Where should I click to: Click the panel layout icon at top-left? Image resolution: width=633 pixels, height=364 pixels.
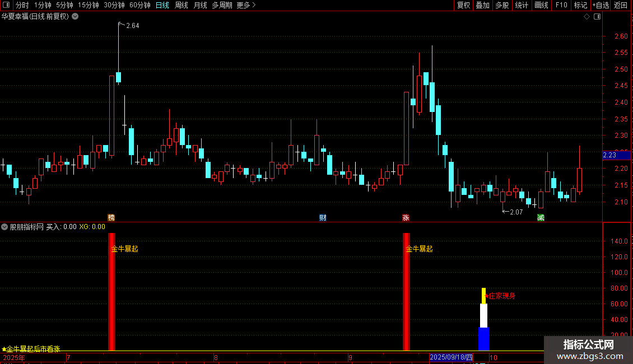[6, 5]
